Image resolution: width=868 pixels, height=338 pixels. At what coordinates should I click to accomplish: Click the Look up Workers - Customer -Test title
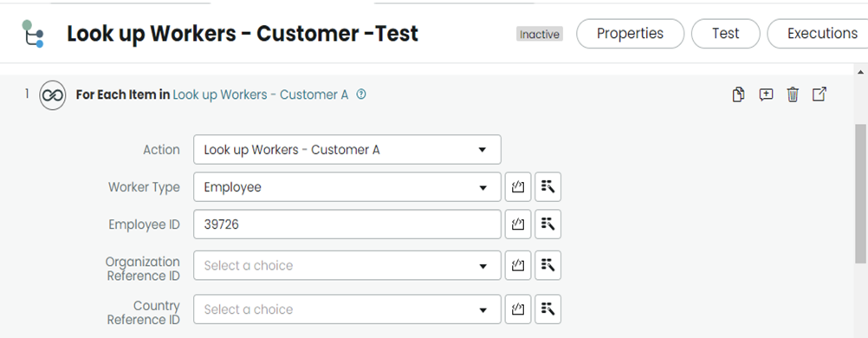tap(243, 34)
